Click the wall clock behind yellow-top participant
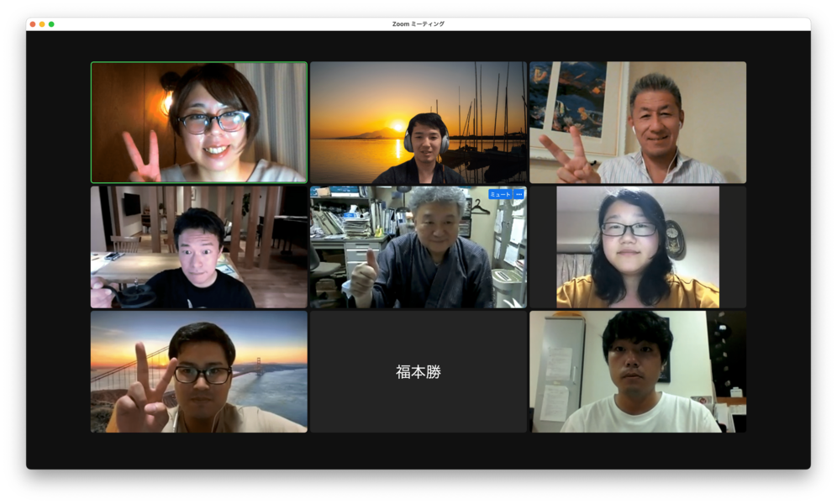837x504 pixels. (x=675, y=239)
